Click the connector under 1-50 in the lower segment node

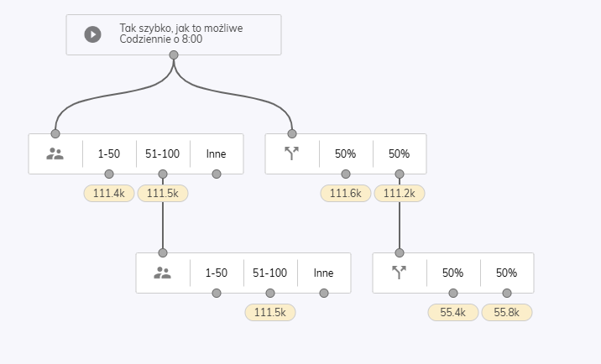(x=217, y=293)
